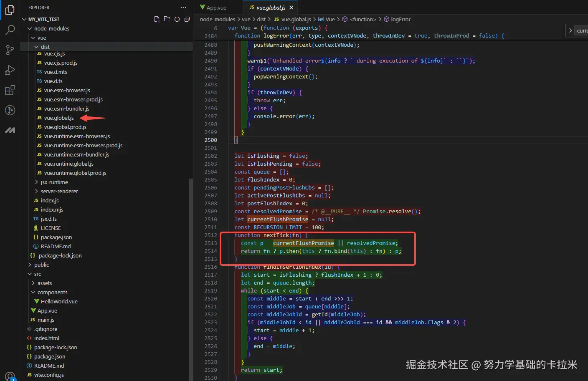
Task: Close the vue.global.js tab
Action: [x=291, y=8]
